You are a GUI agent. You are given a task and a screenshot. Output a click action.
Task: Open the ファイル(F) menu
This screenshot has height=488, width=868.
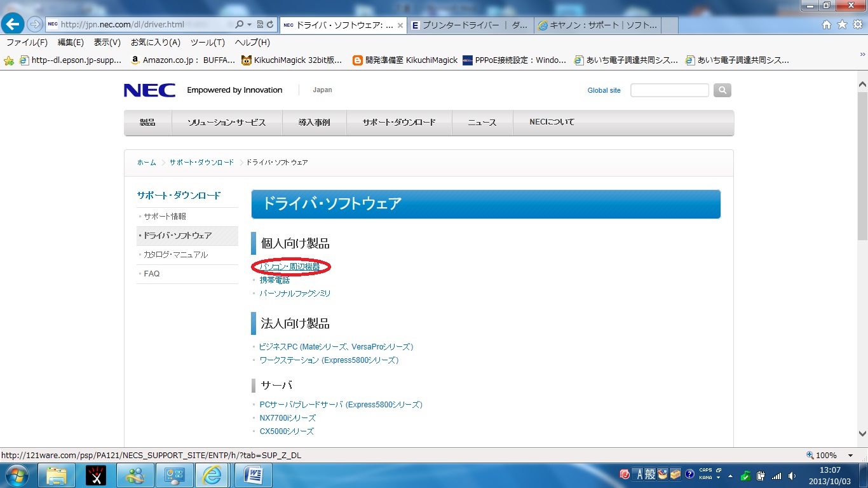coord(27,43)
